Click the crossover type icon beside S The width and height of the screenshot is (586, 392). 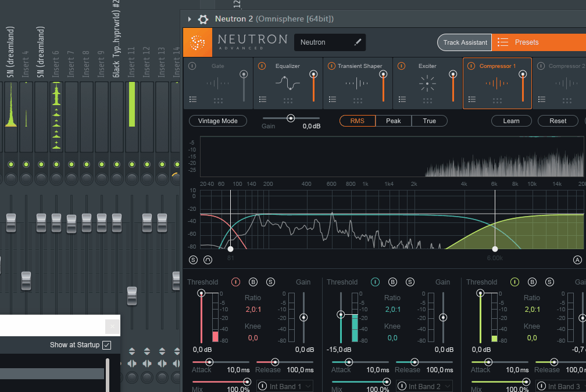point(208,260)
